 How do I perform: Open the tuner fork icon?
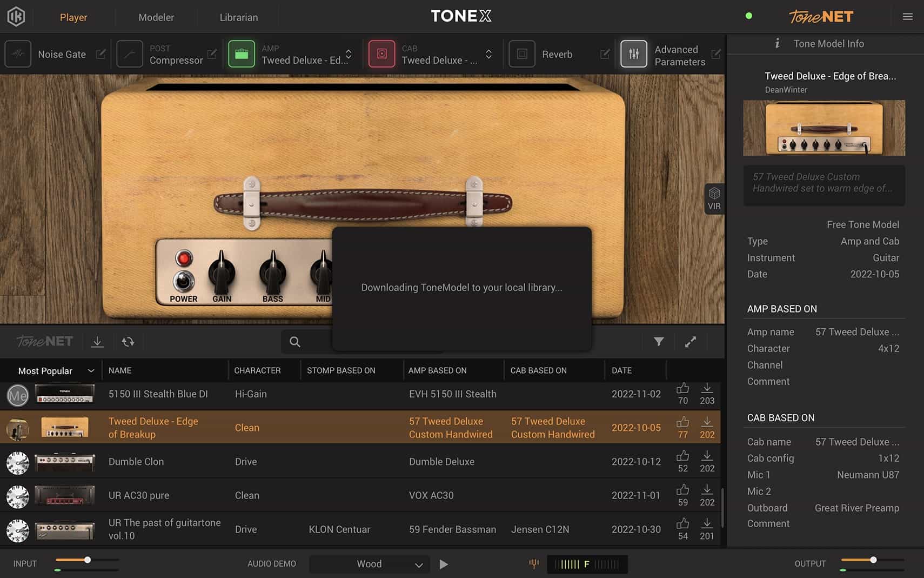[x=534, y=564]
